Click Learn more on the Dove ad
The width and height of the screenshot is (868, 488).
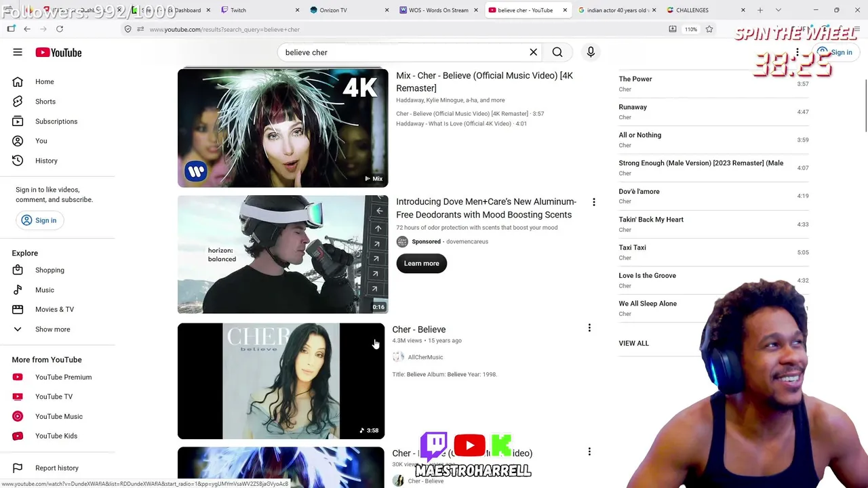tap(422, 264)
